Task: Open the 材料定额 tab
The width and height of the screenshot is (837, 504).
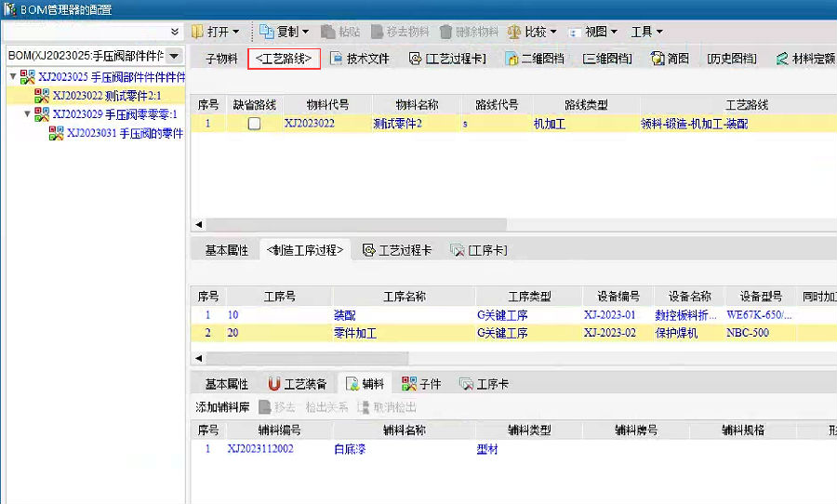Action: 806,59
